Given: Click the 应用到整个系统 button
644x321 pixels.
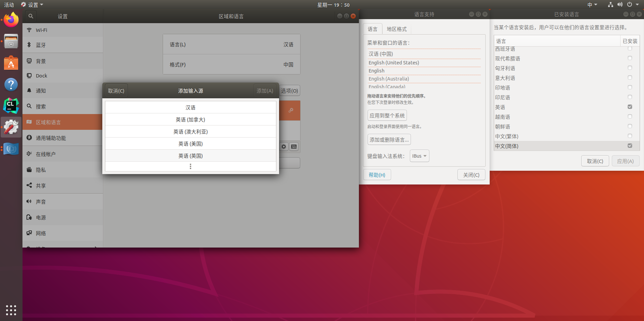Looking at the screenshot, I should click(387, 116).
